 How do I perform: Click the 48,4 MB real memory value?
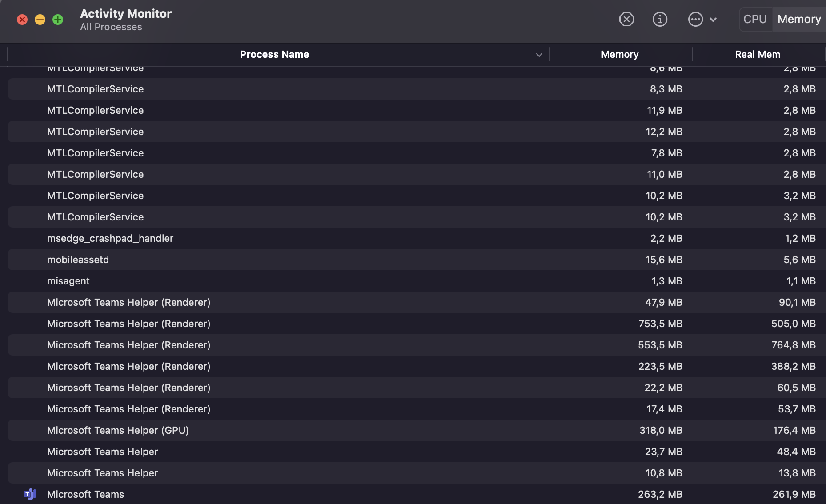(796, 452)
